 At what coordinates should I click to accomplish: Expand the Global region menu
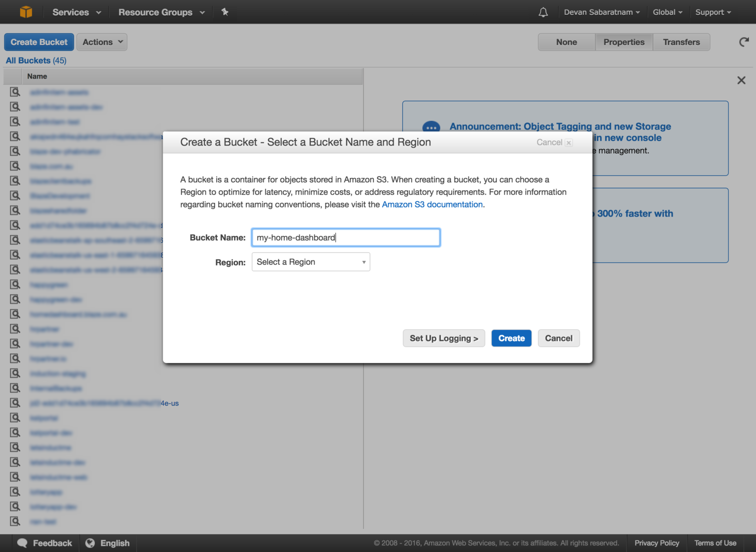click(667, 12)
